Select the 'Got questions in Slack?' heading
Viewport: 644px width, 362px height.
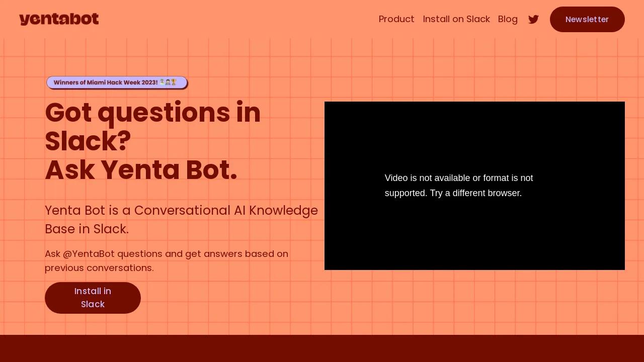[153, 127]
